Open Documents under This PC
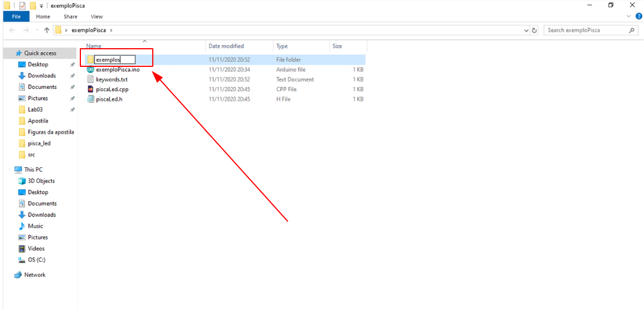Screen dimensions: 644x310 point(42,203)
